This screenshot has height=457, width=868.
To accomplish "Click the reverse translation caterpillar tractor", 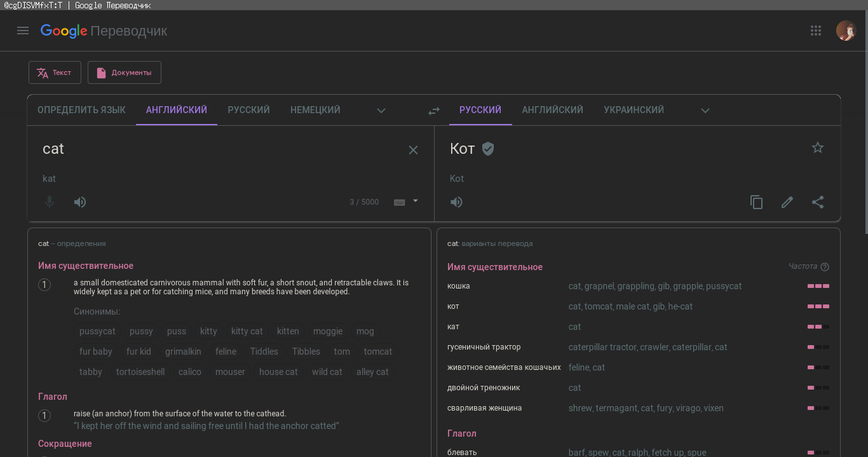I will (x=602, y=347).
